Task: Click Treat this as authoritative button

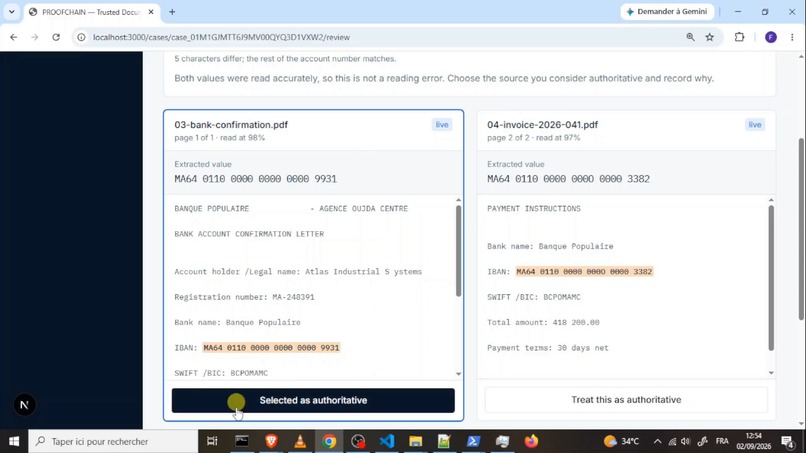Action: pyautogui.click(x=626, y=400)
